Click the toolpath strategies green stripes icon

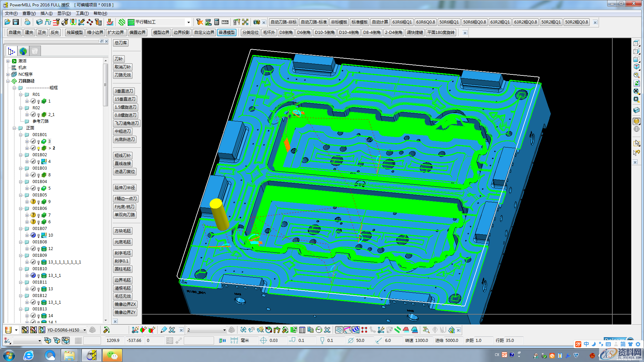122,22
